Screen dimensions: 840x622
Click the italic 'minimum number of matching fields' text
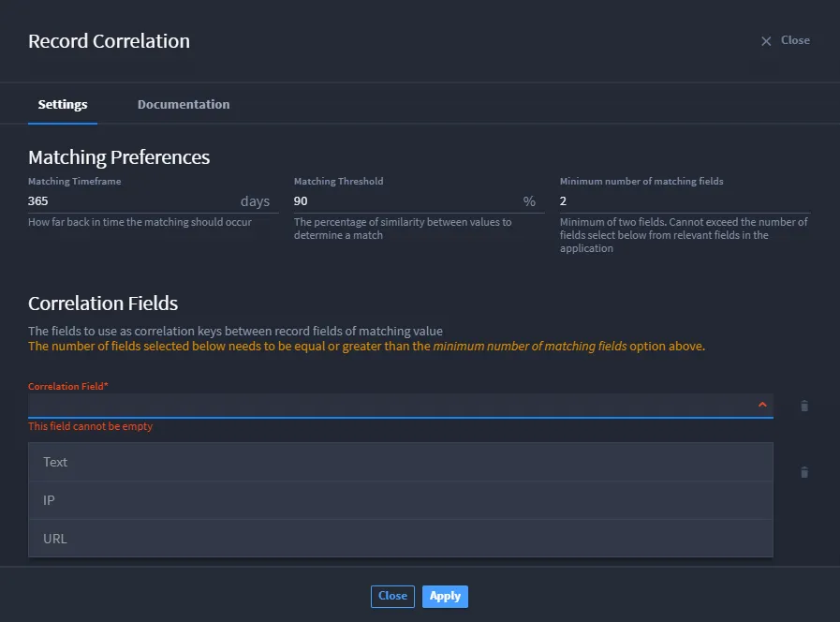[x=530, y=347]
